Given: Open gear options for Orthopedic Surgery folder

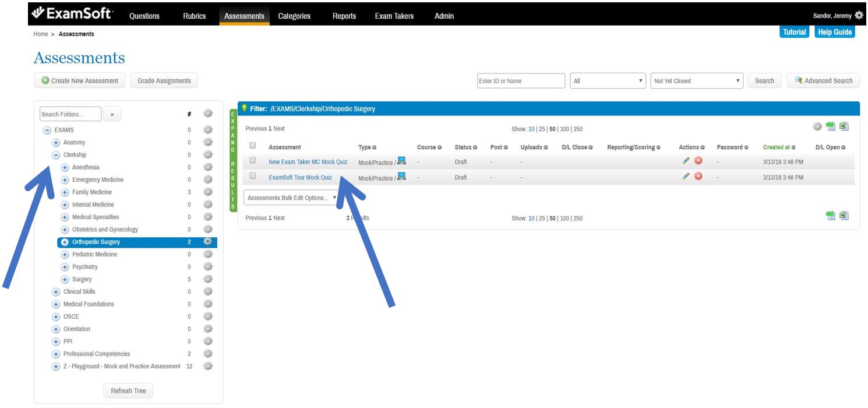Looking at the screenshot, I should click(207, 241).
